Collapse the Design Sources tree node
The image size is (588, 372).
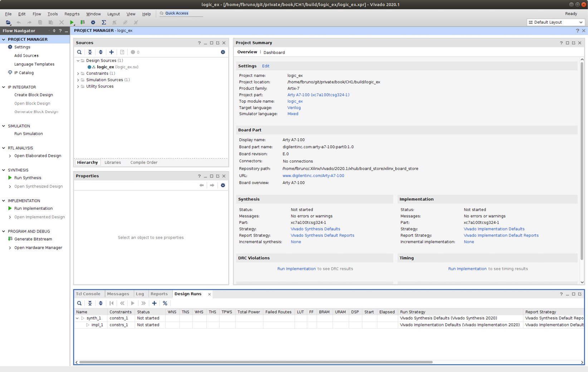[78, 60]
